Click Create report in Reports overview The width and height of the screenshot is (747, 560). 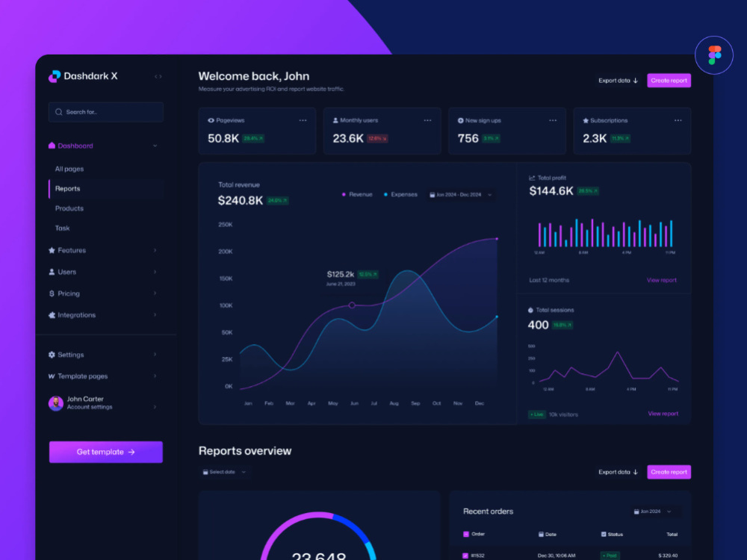coord(669,472)
